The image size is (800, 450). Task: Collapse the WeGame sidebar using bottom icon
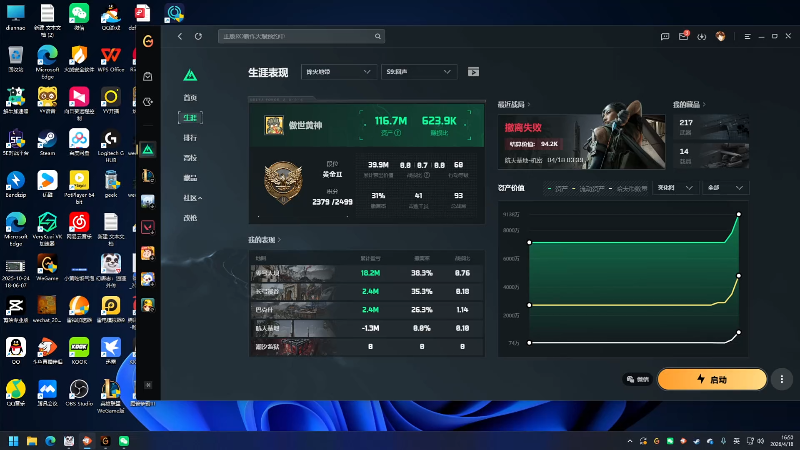tap(148, 385)
